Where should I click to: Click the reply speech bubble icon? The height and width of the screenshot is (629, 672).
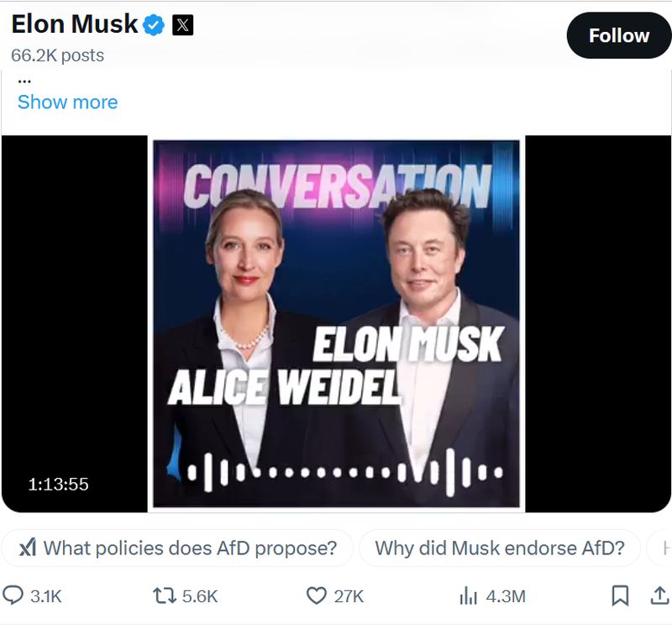(x=14, y=596)
